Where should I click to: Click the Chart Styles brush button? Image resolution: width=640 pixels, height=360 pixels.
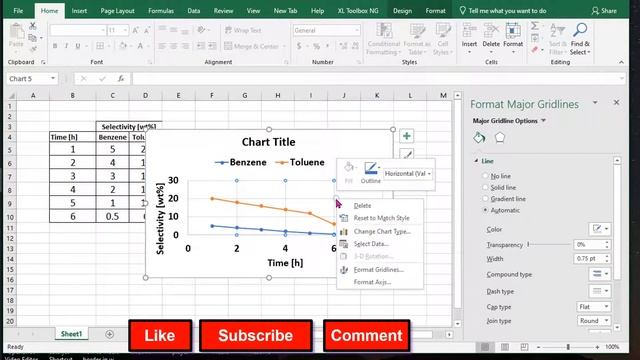[x=407, y=154]
